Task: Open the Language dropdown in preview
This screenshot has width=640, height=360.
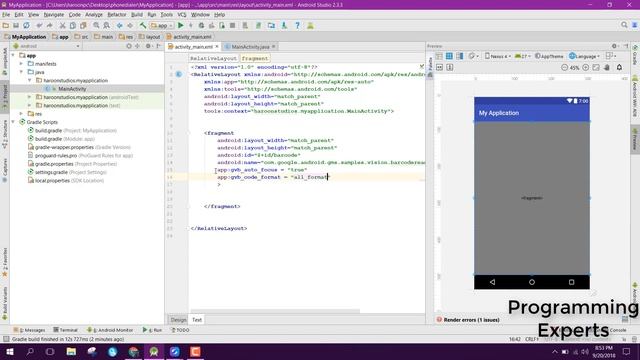Action: tap(584, 56)
